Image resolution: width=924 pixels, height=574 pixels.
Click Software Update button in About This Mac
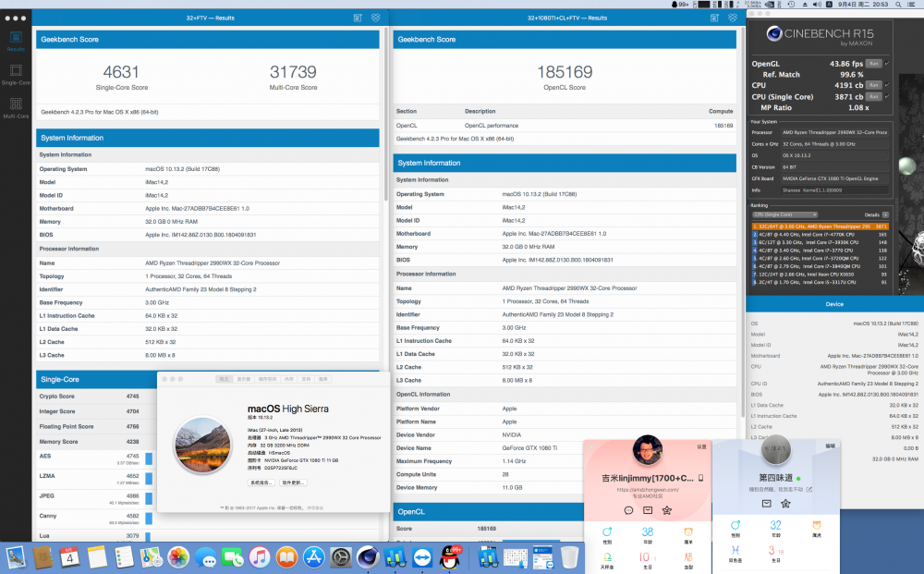[293, 482]
